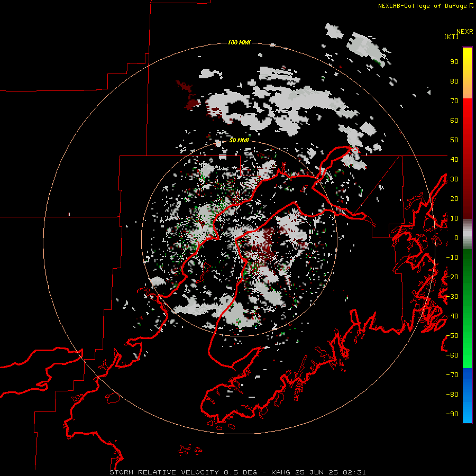Screen dimensions: 476x476
Task: Click the 02:31 timestamp
Action: tap(354, 472)
